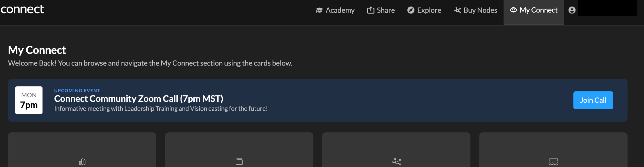
Task: Open the user account avatar icon
Action: (x=572, y=10)
